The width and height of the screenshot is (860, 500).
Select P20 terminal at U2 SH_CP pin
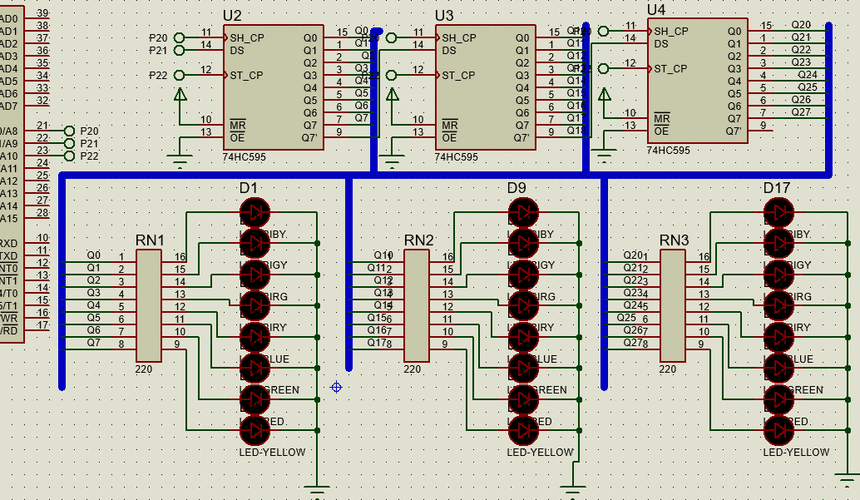click(180, 37)
